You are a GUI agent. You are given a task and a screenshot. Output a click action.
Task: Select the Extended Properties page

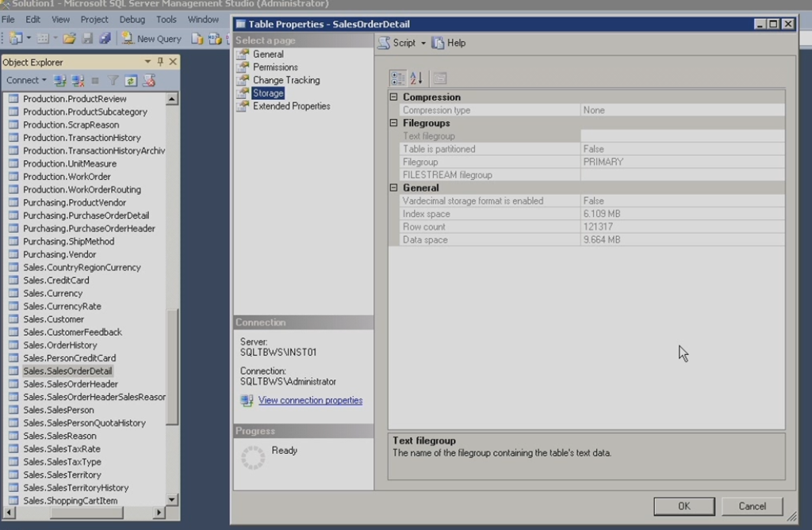pyautogui.click(x=292, y=105)
